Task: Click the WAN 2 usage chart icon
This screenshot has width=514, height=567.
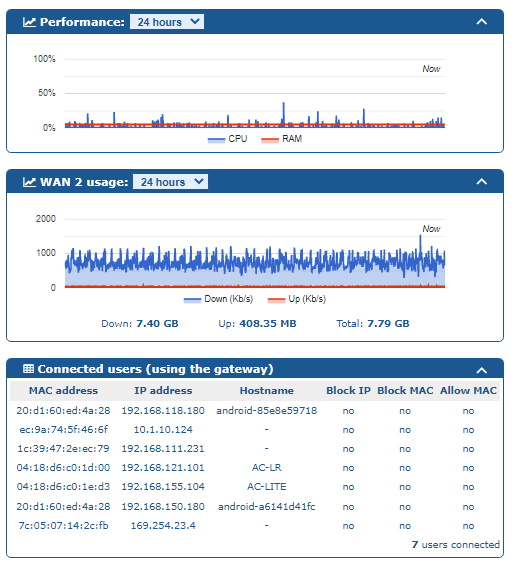Action: (29, 182)
